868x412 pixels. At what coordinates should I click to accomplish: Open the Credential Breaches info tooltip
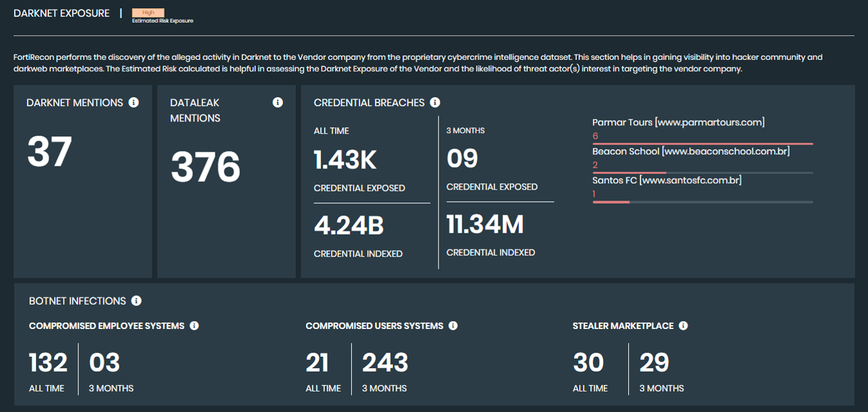(435, 102)
